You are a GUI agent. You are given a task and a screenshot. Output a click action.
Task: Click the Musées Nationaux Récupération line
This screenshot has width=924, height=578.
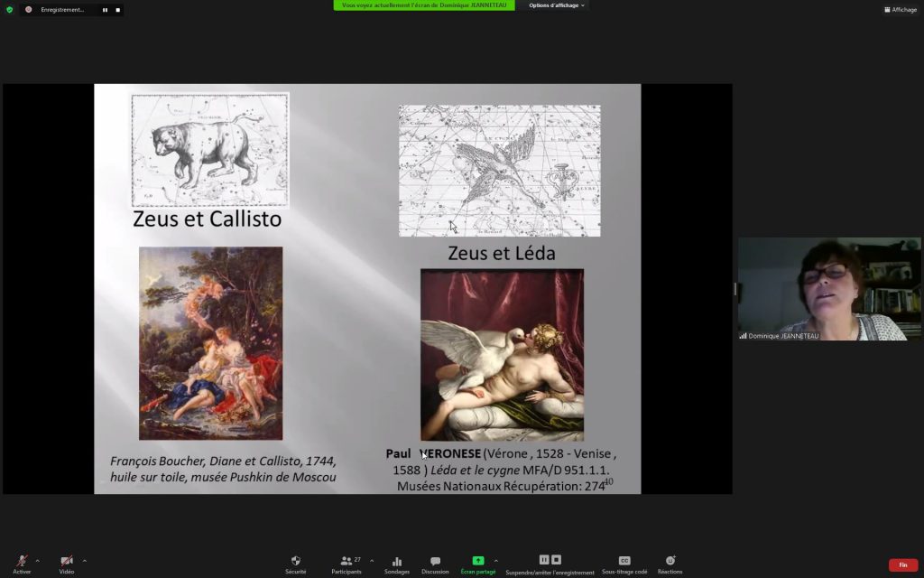(501, 487)
